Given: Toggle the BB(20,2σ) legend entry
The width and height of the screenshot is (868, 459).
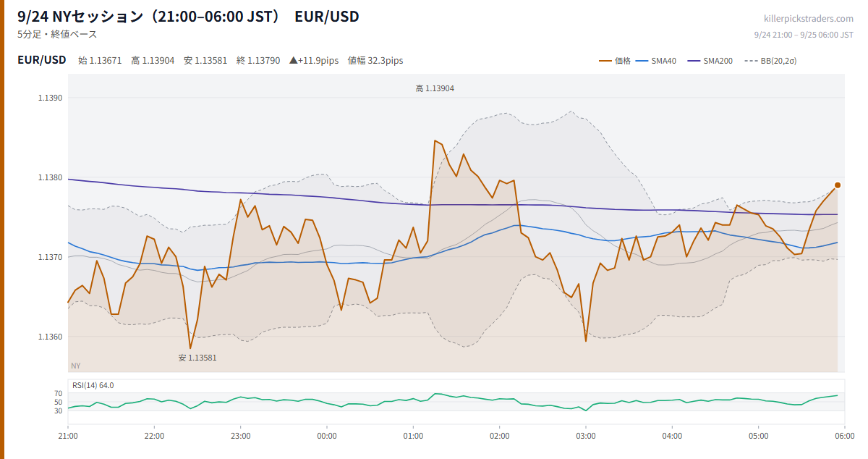Looking at the screenshot, I should click(x=769, y=61).
